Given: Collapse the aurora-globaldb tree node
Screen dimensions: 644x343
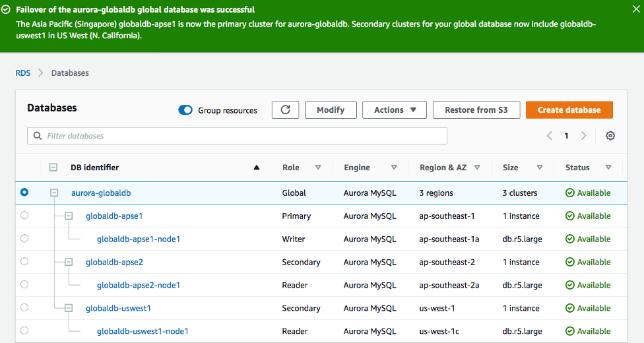Looking at the screenshot, I should point(54,193).
